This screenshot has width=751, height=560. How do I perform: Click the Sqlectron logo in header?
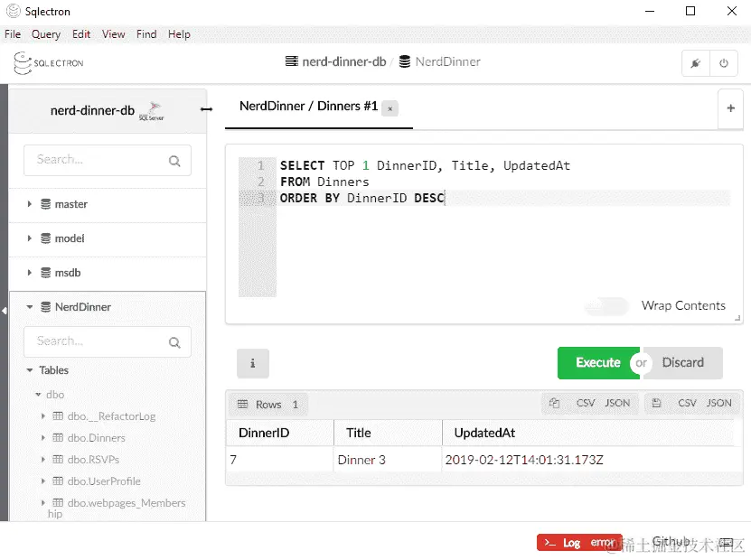pos(49,63)
